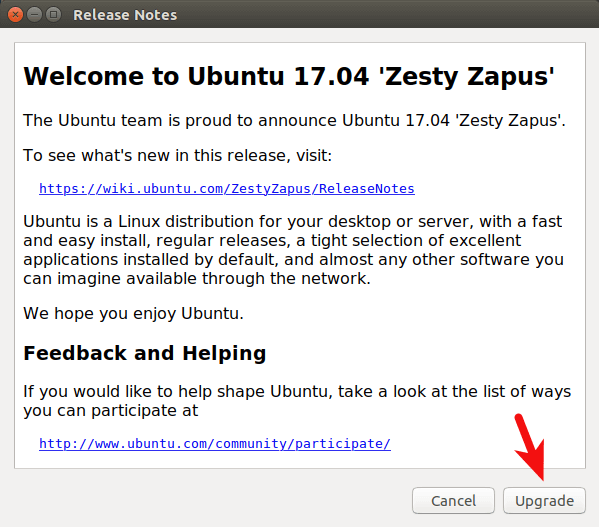Click the 'Ubuntu team is proud' announcement line
The image size is (599, 527).
click(x=294, y=121)
